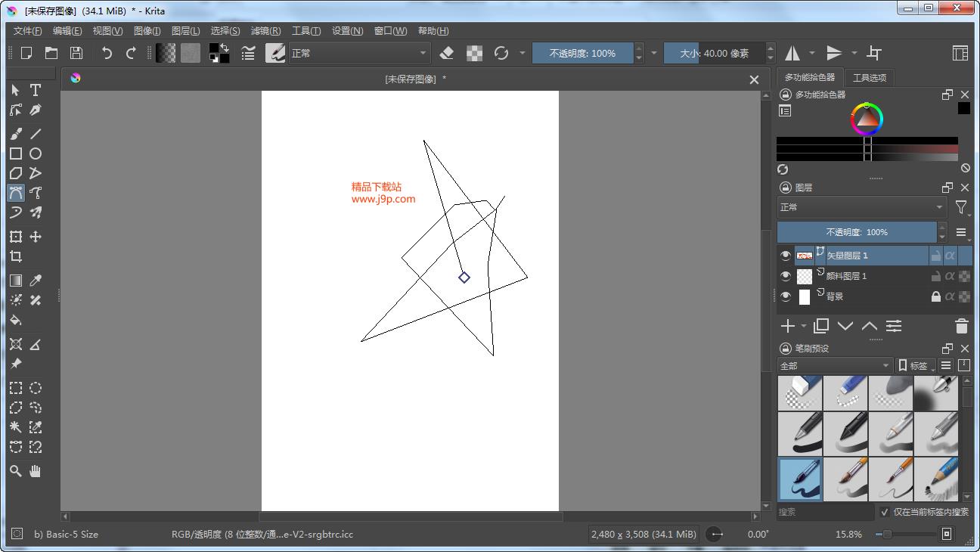Hide the 矢量图层 1 layer
This screenshot has width=980, height=552.
pyautogui.click(x=786, y=256)
